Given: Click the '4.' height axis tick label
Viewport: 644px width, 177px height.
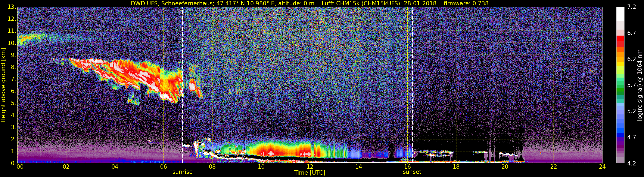Looking at the screenshot, I should 13,115.
